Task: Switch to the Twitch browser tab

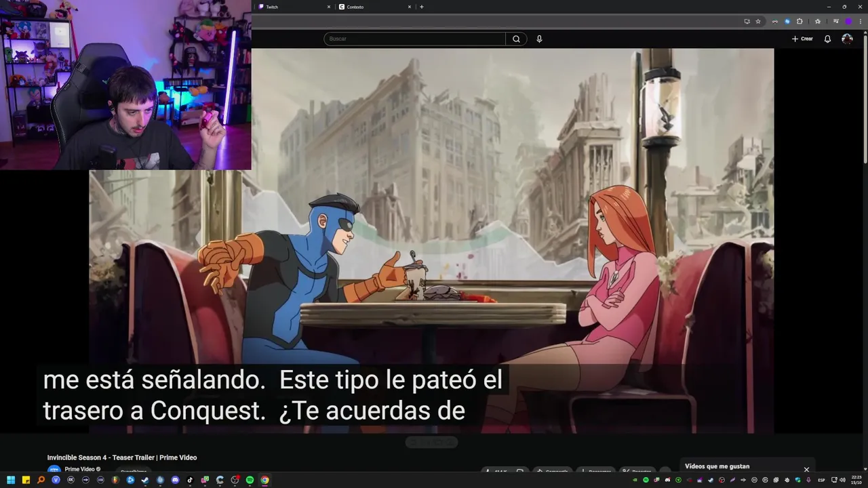Action: tap(292, 7)
